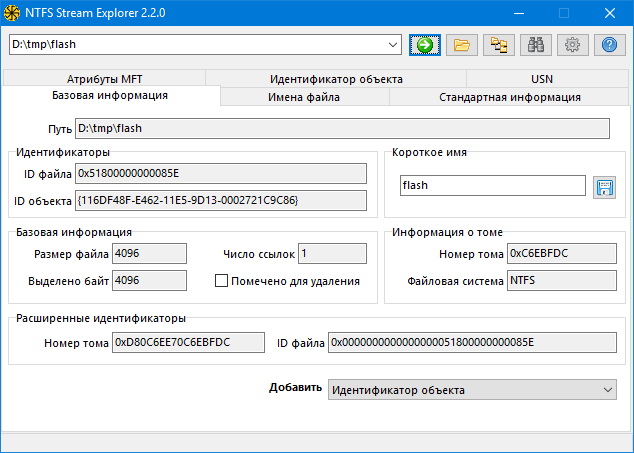634x453 pixels.
Task: Click the green Go arrow button
Action: (425, 44)
